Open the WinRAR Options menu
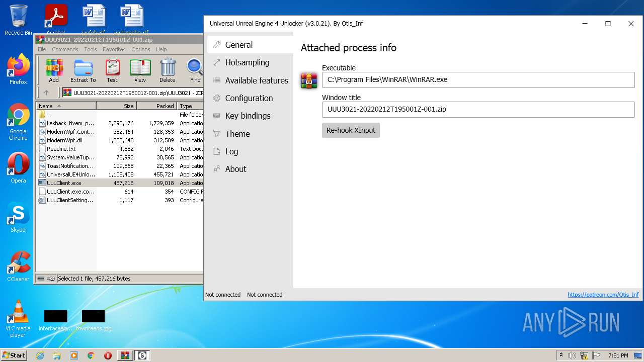This screenshot has width=644, height=362. click(x=141, y=49)
